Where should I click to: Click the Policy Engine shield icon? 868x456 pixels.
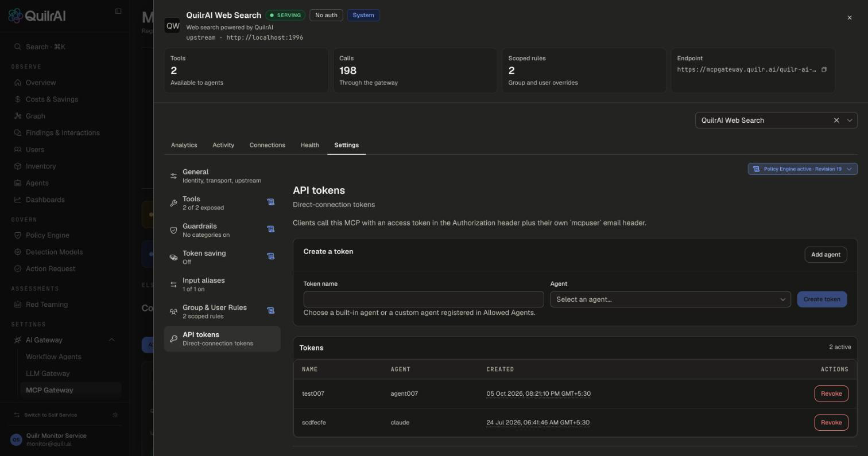coord(18,235)
